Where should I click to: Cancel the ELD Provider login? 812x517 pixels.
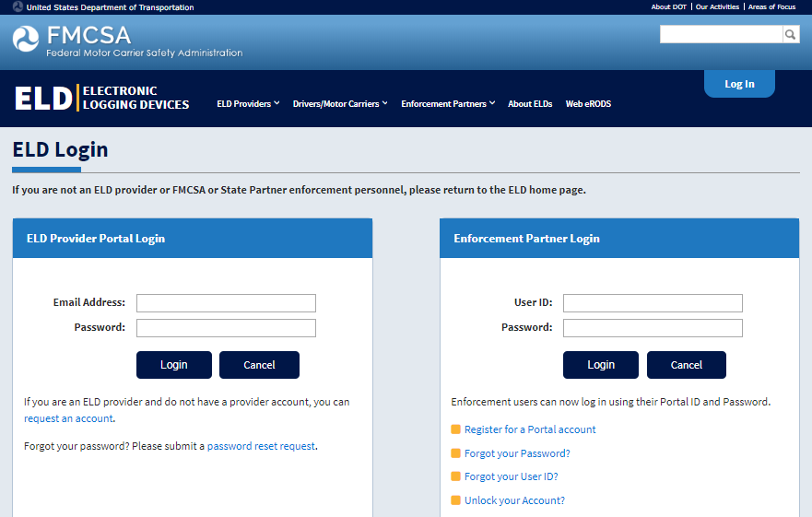click(259, 365)
